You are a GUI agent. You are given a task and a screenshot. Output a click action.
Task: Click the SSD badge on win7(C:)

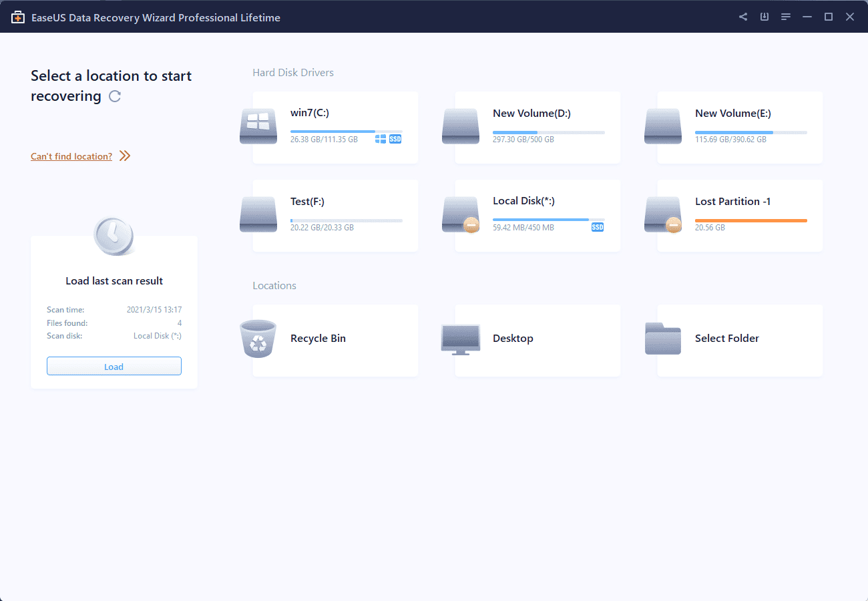pyautogui.click(x=394, y=138)
